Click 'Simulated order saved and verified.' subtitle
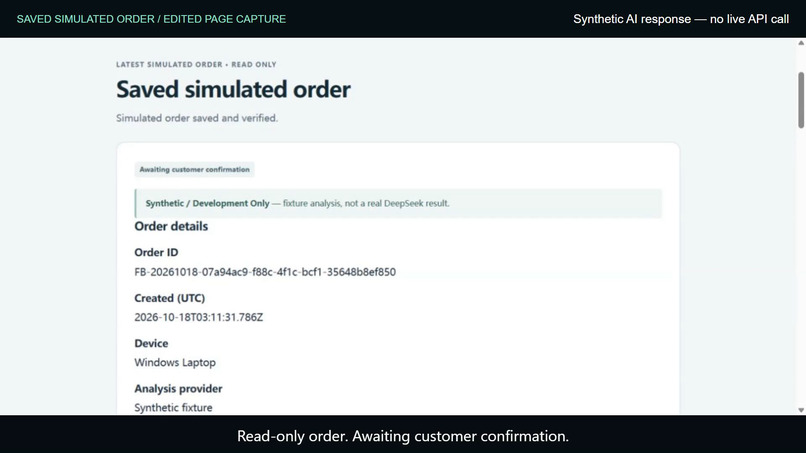The image size is (806, 453). pos(197,118)
